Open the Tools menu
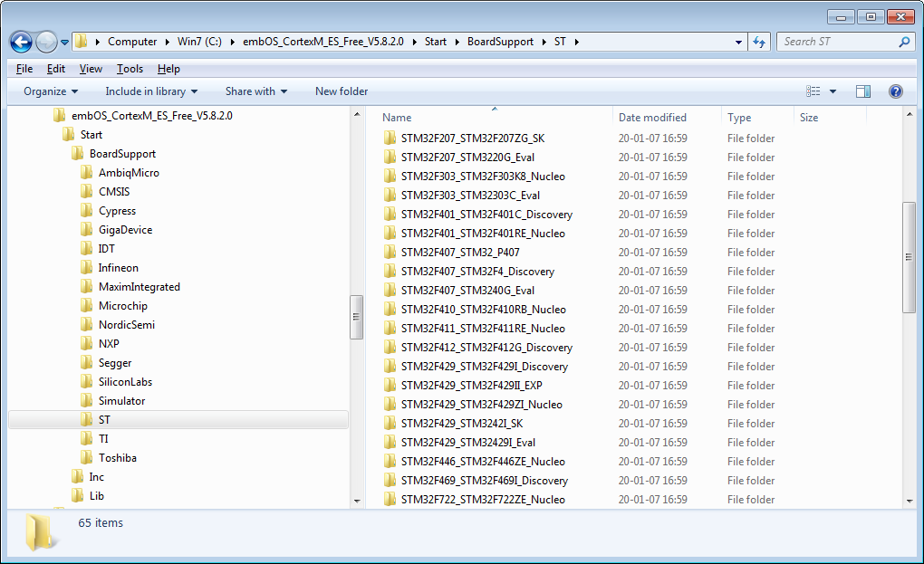 tap(130, 68)
